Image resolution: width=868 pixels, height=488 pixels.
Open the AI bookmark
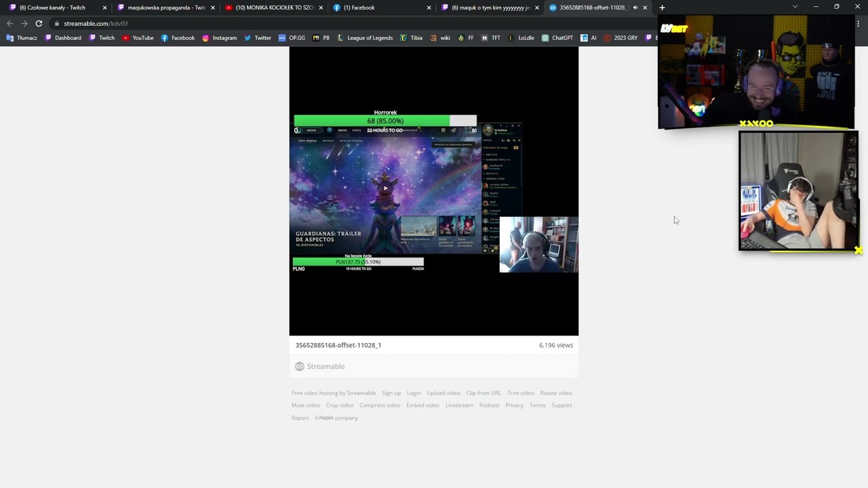coord(589,38)
